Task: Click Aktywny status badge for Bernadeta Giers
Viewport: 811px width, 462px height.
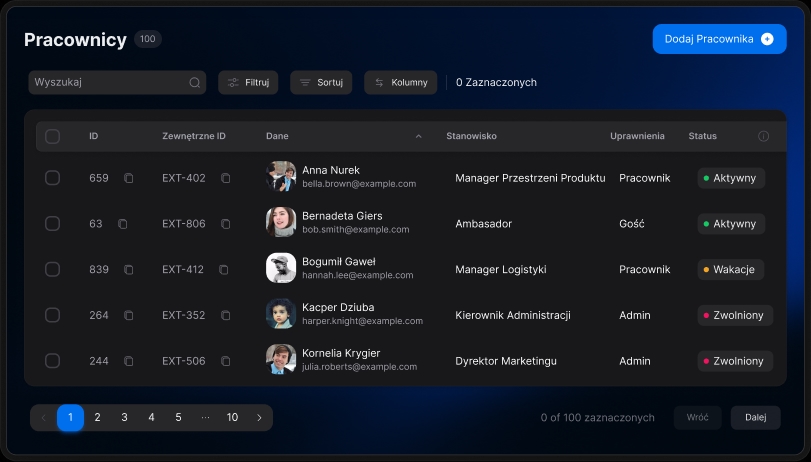Action: 731,224
